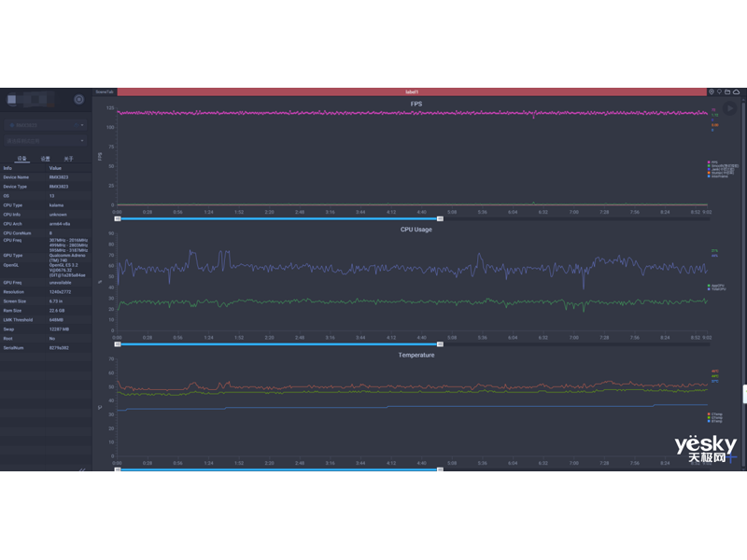The width and height of the screenshot is (747, 560).
Task: Toggle the green temperature legend entry
Action: [715, 417]
